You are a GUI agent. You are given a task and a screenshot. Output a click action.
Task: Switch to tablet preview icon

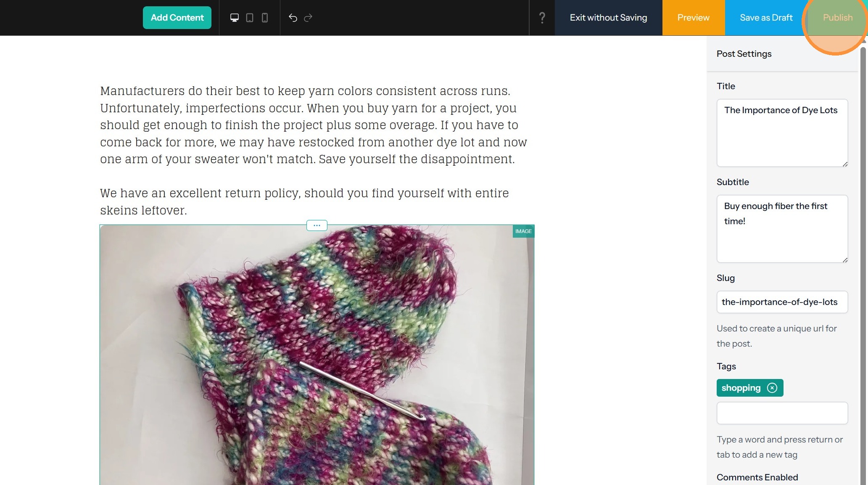[x=250, y=18]
